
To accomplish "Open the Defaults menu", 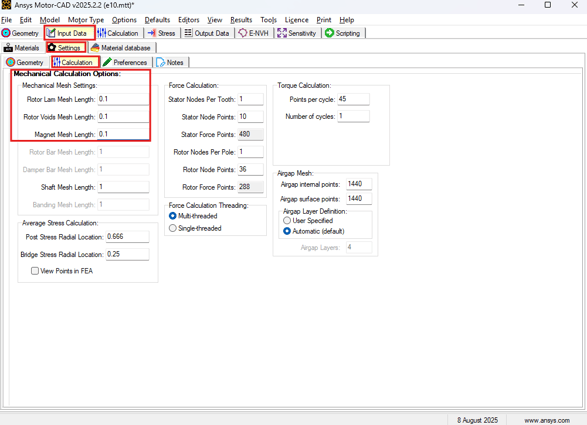I will tap(157, 20).
